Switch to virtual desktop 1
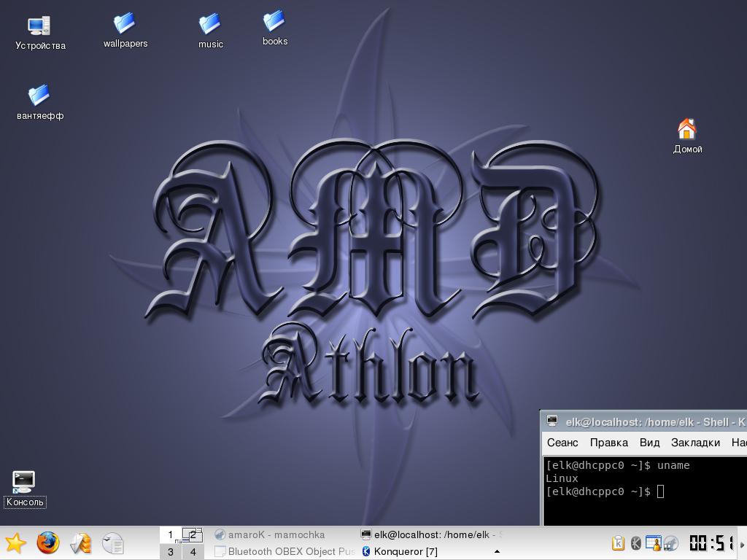This screenshot has width=747, height=560. pos(171,534)
